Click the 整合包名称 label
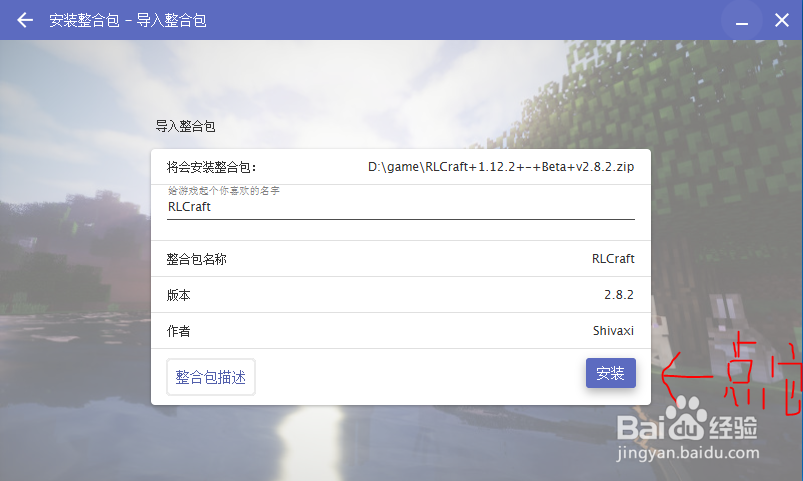The image size is (803, 481). click(x=196, y=259)
